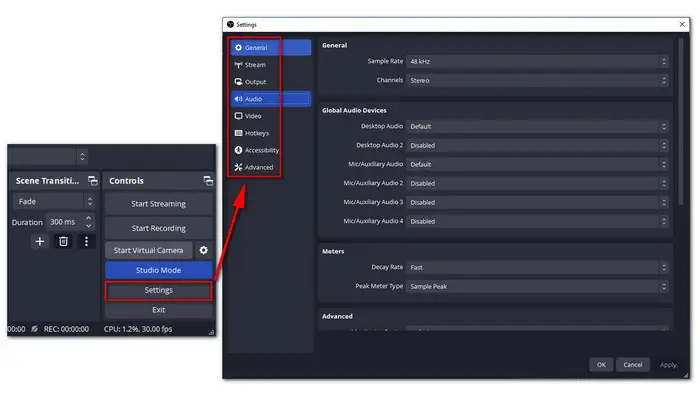The height and width of the screenshot is (407, 700).
Task: Toggle Studio Mode on or off
Action: click(159, 270)
